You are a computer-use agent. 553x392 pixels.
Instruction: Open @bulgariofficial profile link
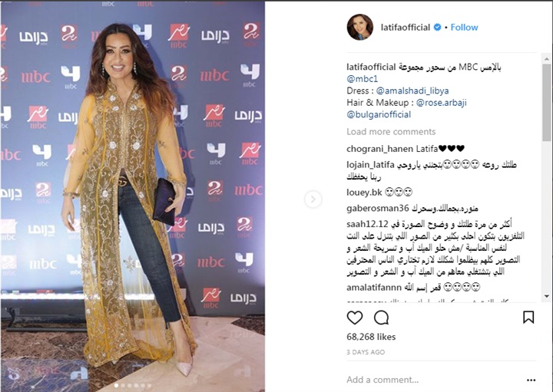click(379, 115)
